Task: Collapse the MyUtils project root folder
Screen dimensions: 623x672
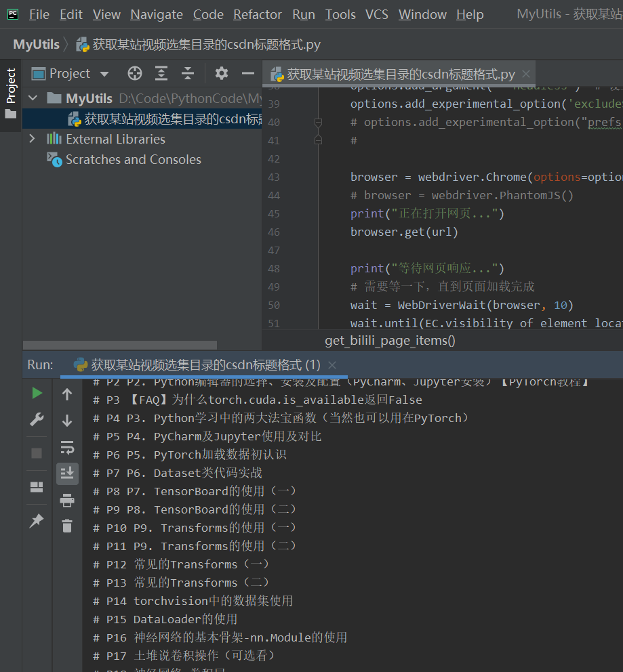Action: coord(33,98)
